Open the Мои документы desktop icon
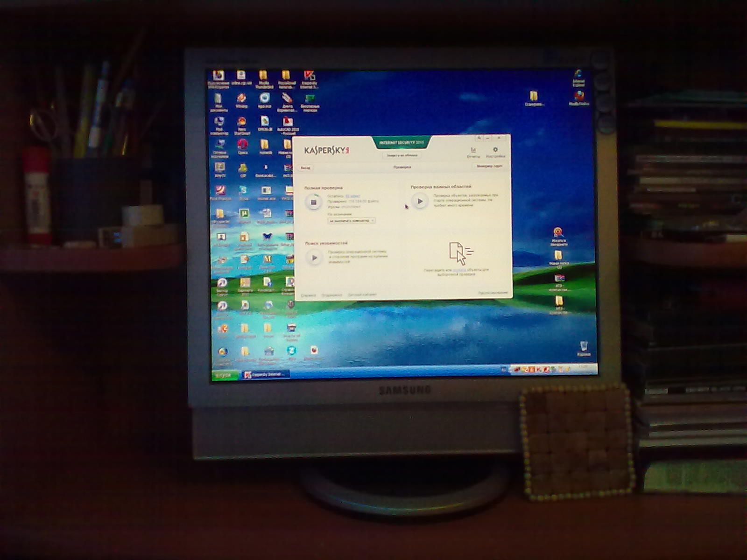The width and height of the screenshot is (747, 560). tap(218, 102)
